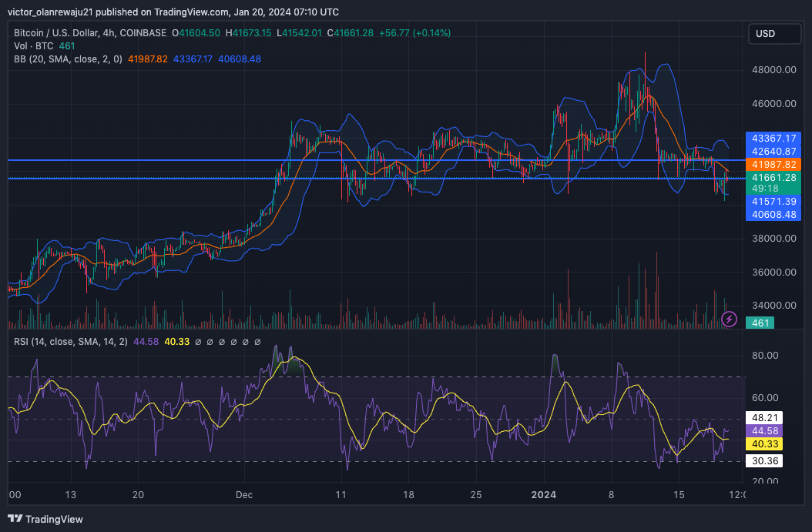This screenshot has height=532, width=812.
Task: Click the BB upper band value 43367.17 in legend
Action: (x=193, y=59)
